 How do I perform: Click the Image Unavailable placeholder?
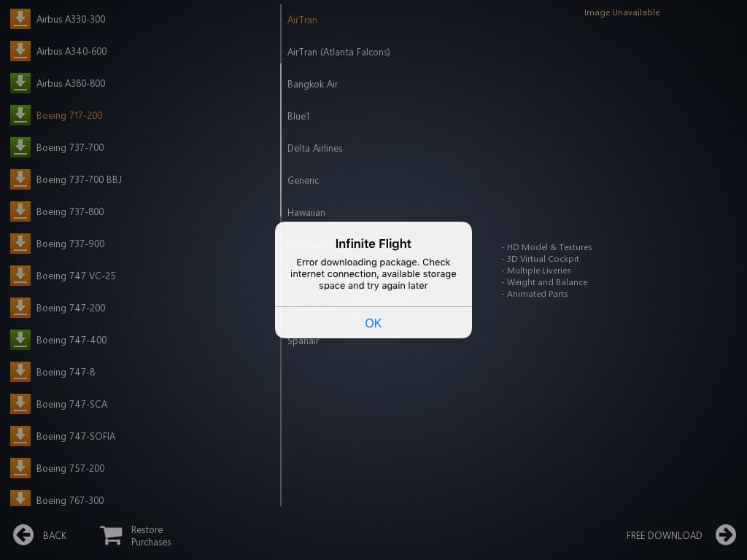coord(622,12)
